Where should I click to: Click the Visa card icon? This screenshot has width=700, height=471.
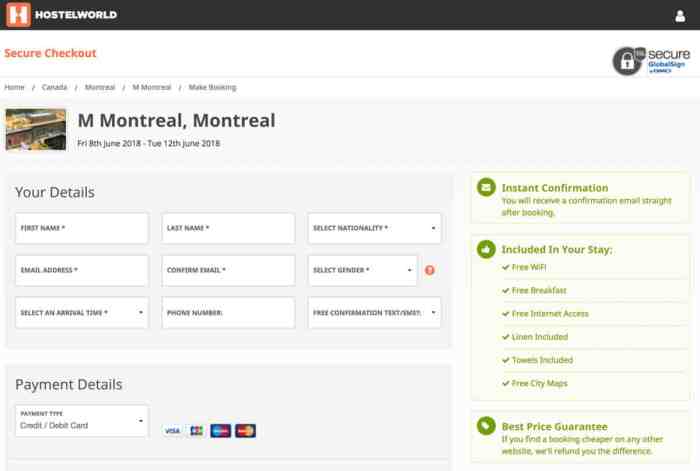pos(172,431)
